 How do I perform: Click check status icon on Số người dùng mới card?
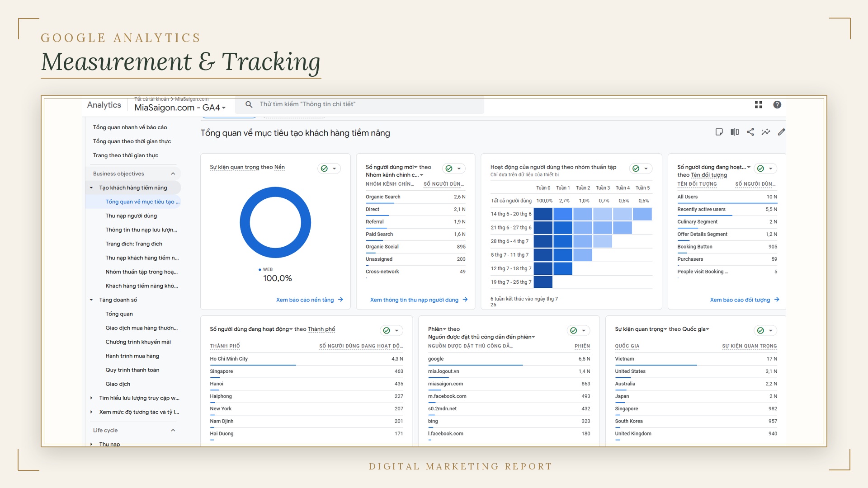click(x=449, y=169)
